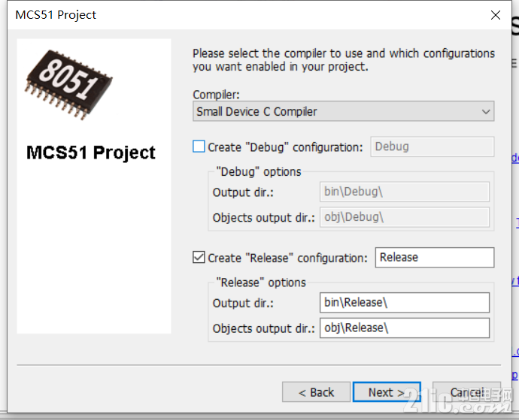Image resolution: width=519 pixels, height=420 pixels.
Task: Click the Debug Output dir field
Action: click(x=405, y=192)
